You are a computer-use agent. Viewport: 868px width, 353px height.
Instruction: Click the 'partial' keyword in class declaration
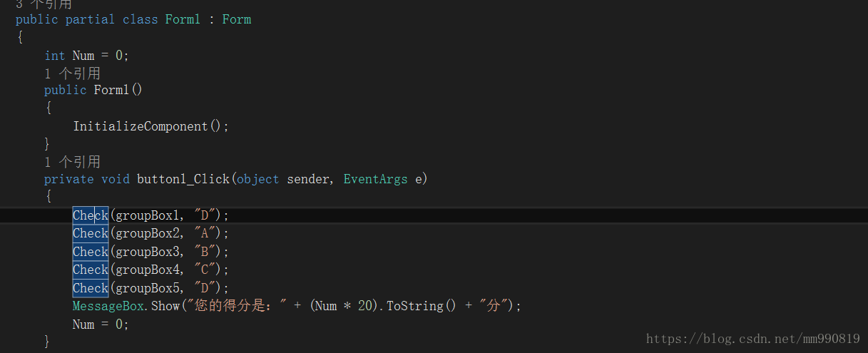coord(90,19)
